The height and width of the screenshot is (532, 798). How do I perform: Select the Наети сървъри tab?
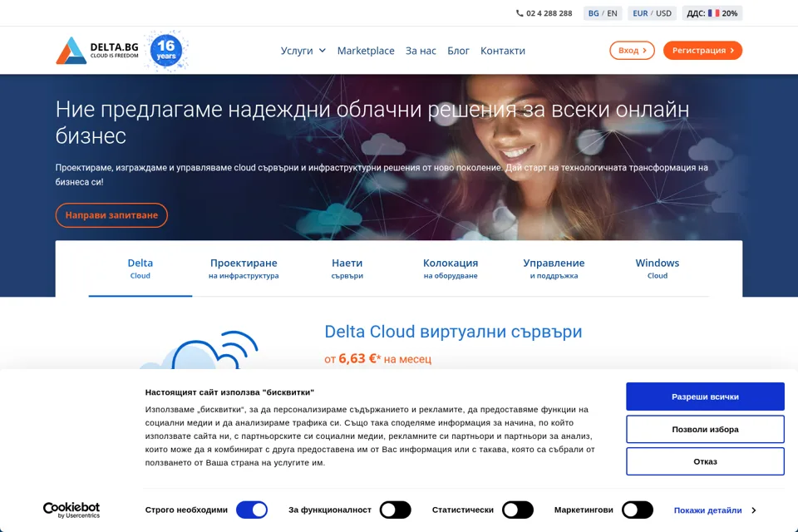(x=347, y=268)
